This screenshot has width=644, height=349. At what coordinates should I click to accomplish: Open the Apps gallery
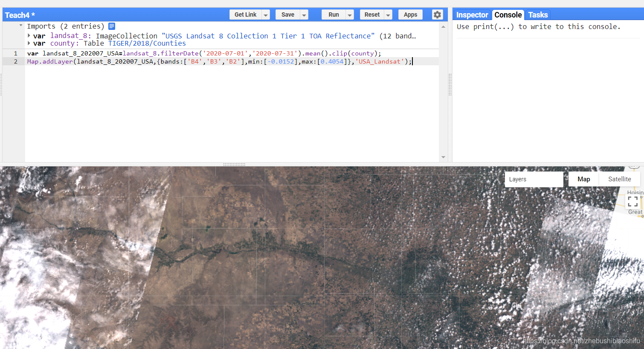tap(410, 14)
